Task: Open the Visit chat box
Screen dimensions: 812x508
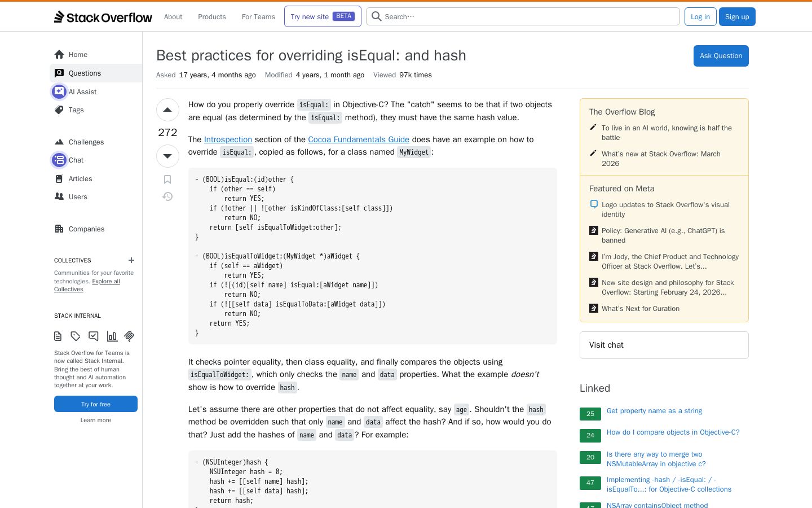Action: 664,345
